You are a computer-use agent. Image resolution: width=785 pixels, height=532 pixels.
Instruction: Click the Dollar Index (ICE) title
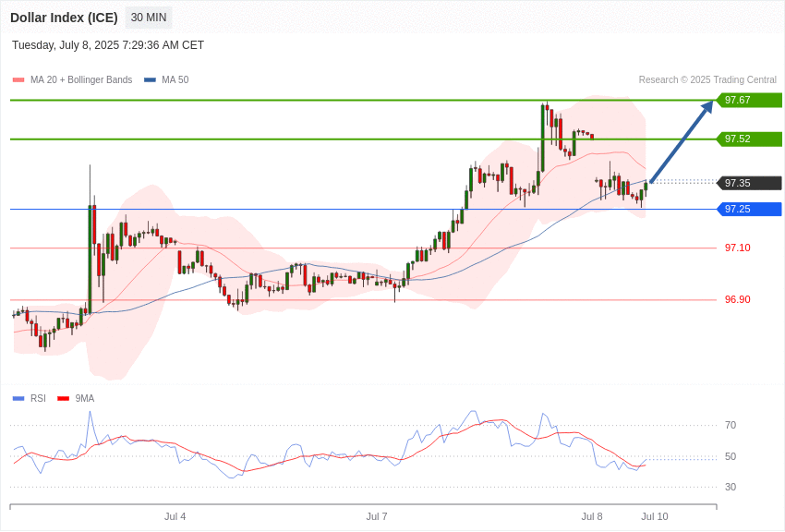pyautogui.click(x=64, y=18)
